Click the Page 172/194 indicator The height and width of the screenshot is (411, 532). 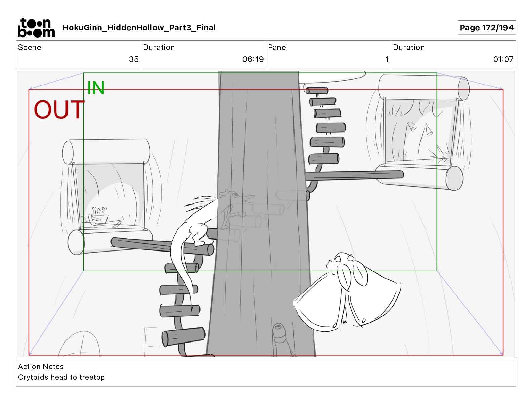point(487,28)
